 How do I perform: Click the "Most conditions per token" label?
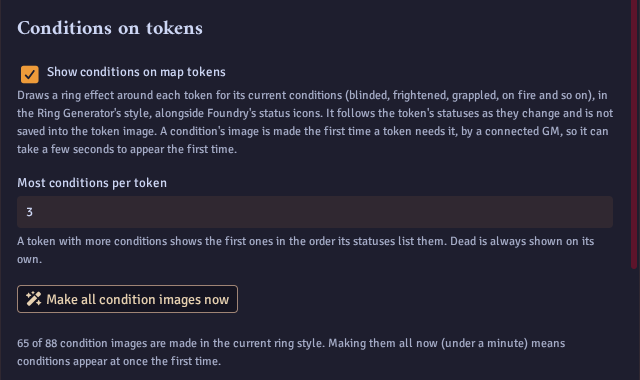[x=92, y=183]
